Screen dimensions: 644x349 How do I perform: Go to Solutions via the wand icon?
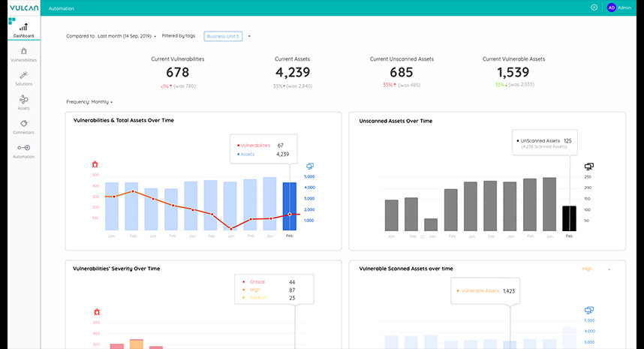[23, 75]
